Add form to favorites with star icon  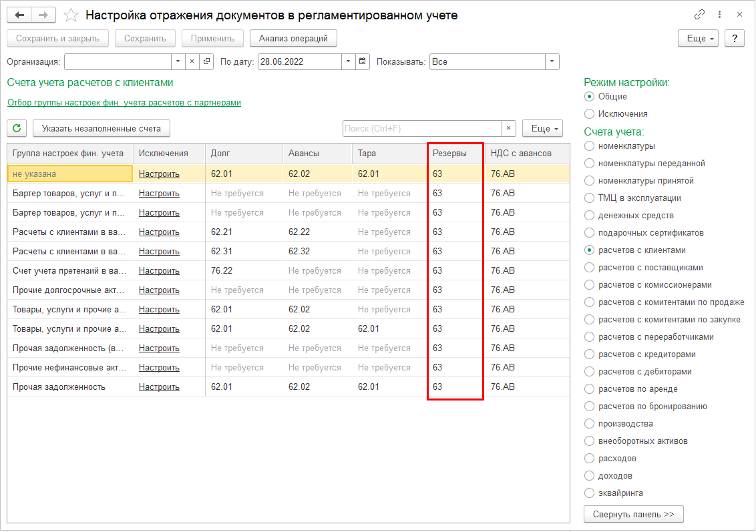pyautogui.click(x=71, y=15)
